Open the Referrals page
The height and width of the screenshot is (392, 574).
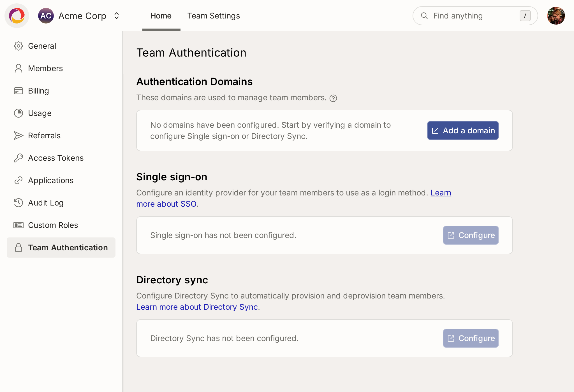(61, 136)
